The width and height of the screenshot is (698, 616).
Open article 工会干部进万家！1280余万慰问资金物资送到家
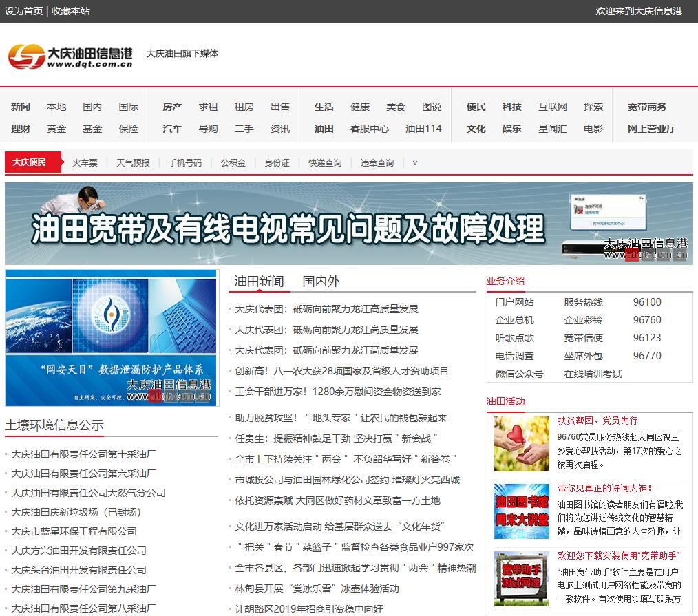click(338, 392)
